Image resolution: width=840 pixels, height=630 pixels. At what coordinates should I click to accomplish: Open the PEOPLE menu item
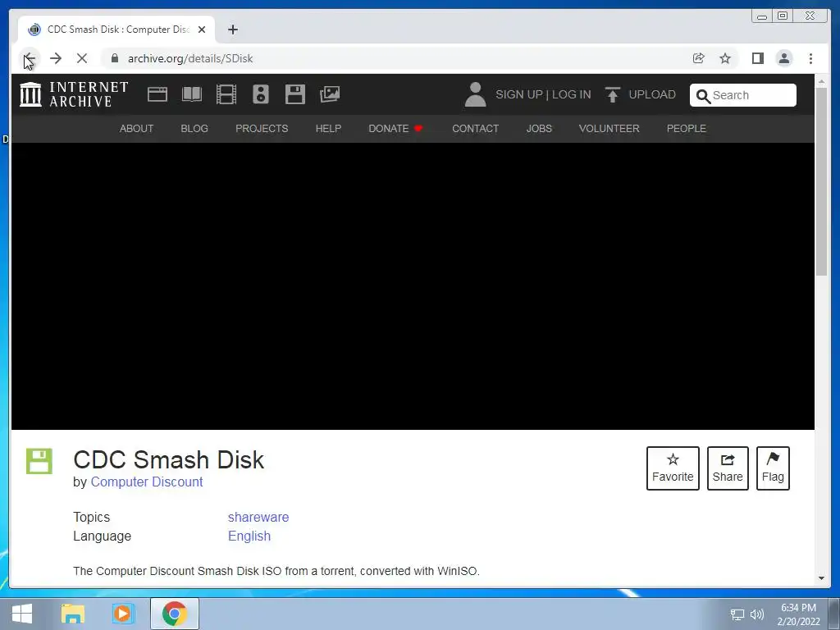point(687,129)
